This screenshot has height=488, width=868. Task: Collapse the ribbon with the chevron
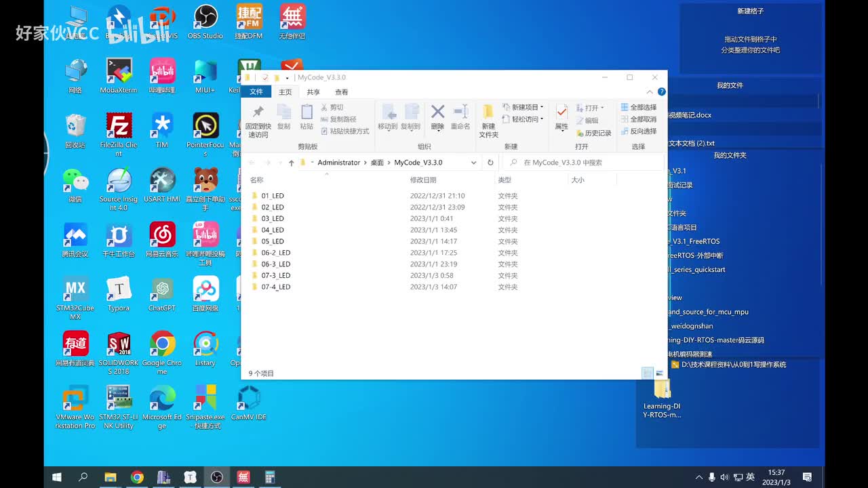[650, 92]
